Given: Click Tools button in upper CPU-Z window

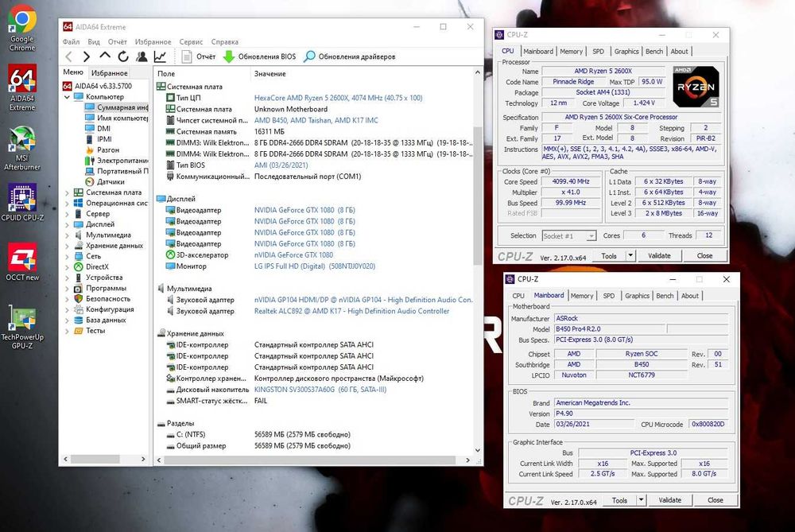Looking at the screenshot, I should [609, 256].
